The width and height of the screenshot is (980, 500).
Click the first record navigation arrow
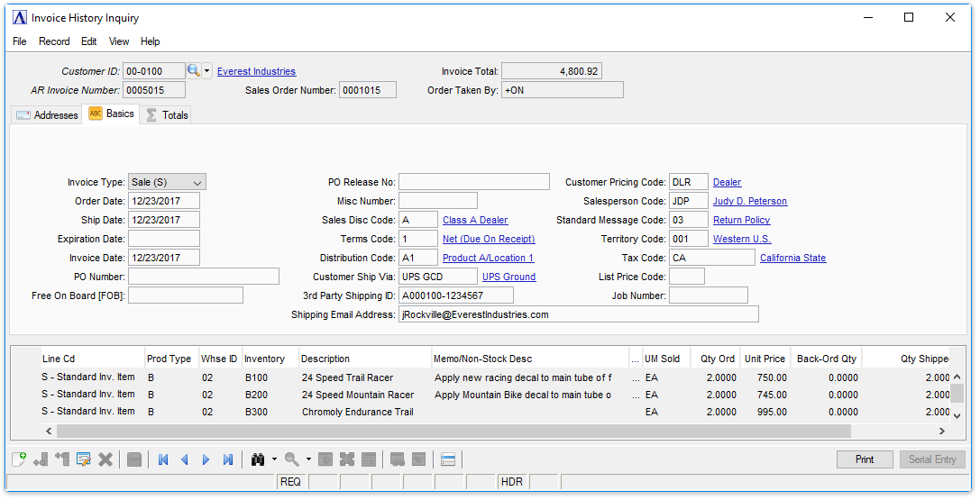163,459
